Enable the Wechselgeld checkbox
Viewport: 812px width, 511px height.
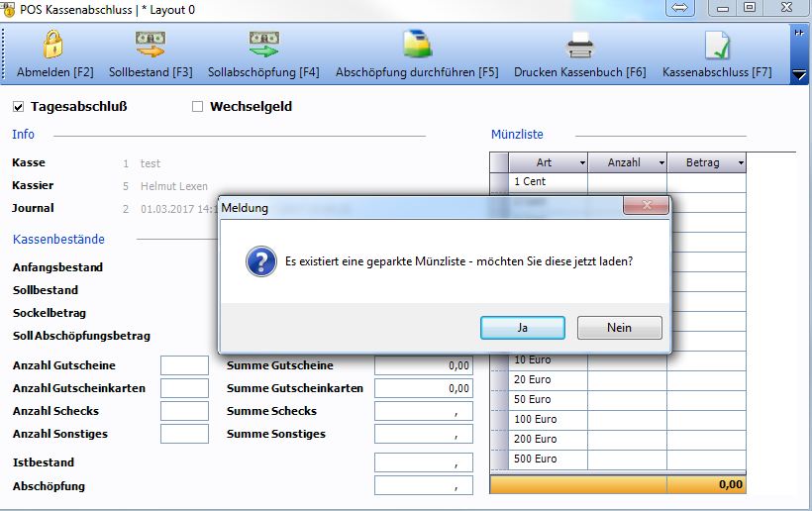click(198, 107)
